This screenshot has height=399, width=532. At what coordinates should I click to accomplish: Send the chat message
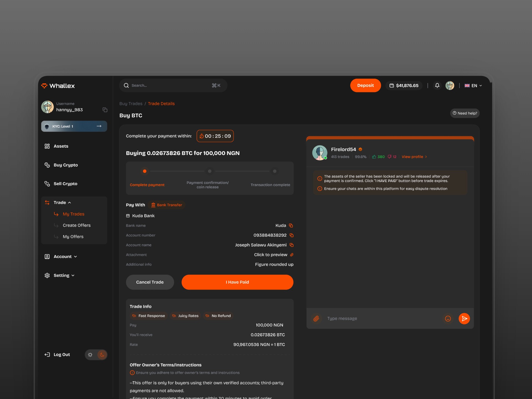(464, 319)
